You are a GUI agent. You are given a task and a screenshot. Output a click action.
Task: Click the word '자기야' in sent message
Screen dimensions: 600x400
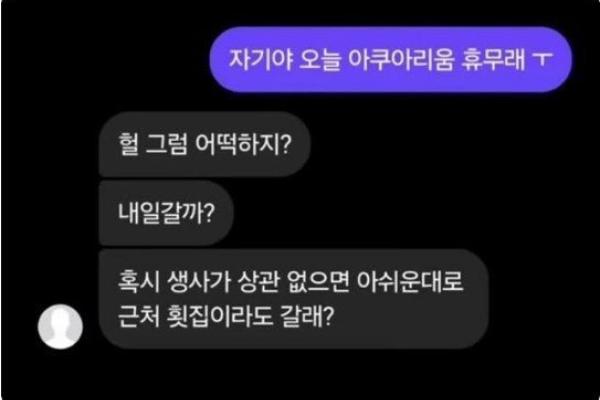(261, 59)
